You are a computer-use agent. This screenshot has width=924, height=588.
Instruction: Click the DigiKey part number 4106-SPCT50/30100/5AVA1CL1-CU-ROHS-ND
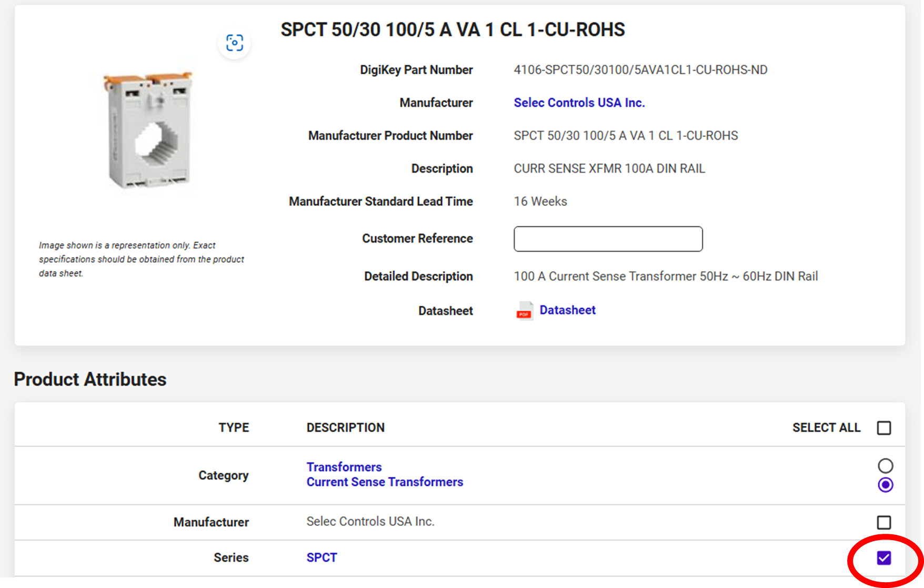tap(640, 70)
